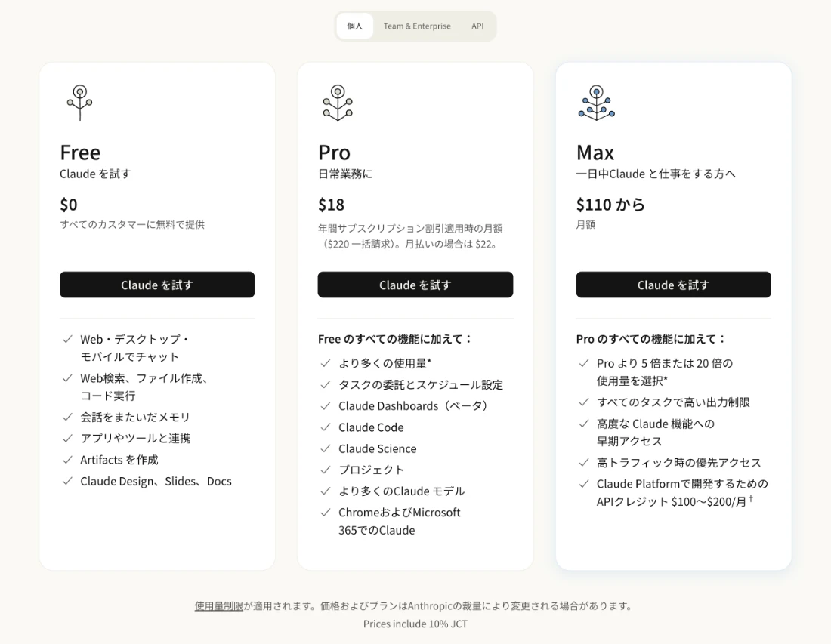Viewport: 831px width, 644px height.
Task: Click checkmark beside すべてのタスクで高い出力制限
Action: tap(583, 402)
